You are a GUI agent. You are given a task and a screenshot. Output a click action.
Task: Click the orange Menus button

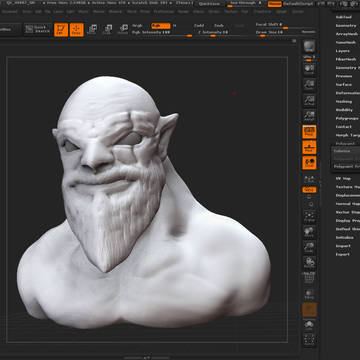[275, 4]
